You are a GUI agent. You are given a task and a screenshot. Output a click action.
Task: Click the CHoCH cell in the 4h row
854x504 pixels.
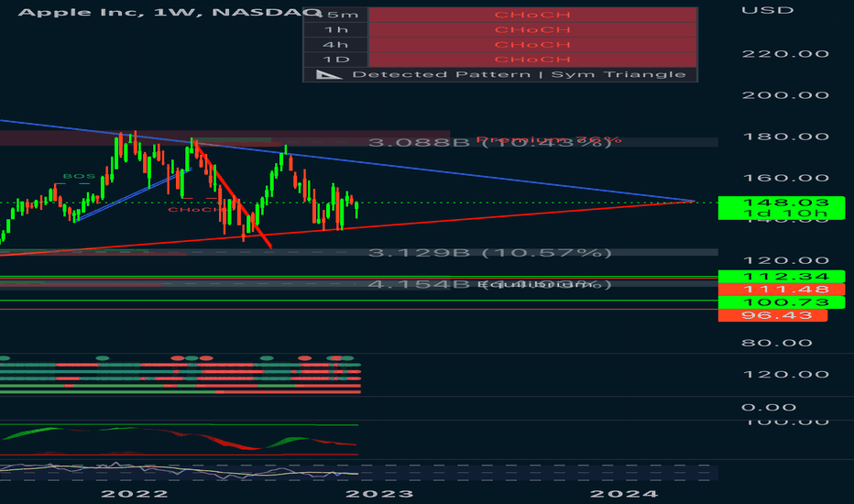(x=532, y=44)
